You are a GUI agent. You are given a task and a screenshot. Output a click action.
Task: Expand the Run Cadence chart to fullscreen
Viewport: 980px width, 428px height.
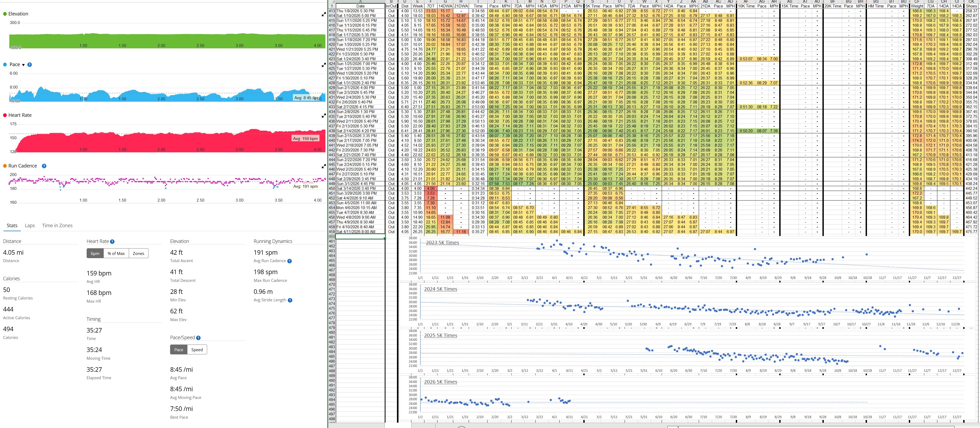pyautogui.click(x=323, y=166)
